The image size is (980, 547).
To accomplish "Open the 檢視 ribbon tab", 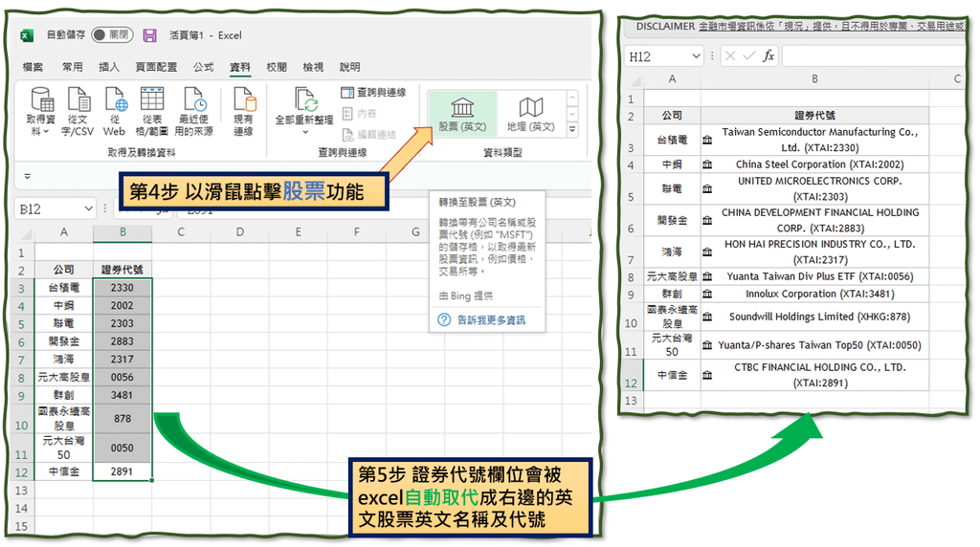I will pyautogui.click(x=313, y=67).
